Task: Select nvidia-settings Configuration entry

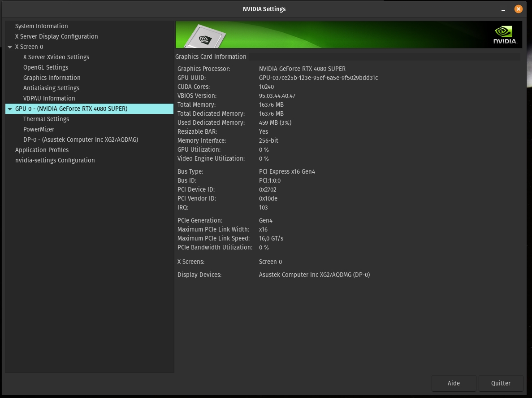Action: [55, 160]
